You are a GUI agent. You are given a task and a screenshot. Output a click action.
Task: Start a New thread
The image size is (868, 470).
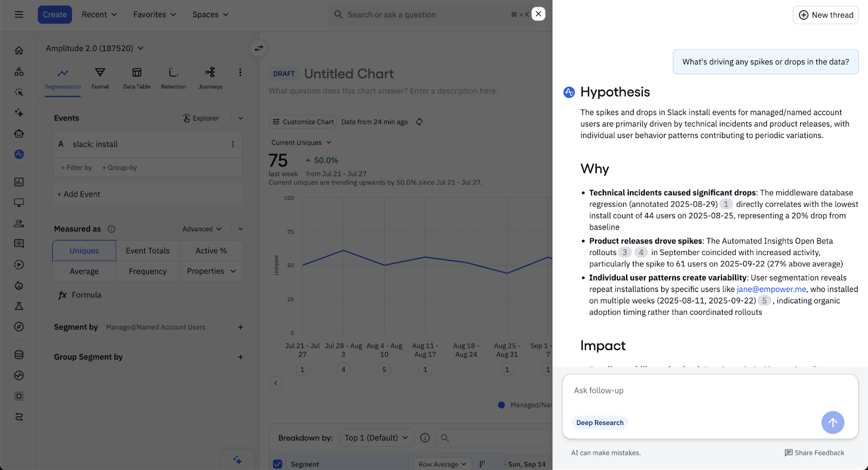[826, 15]
